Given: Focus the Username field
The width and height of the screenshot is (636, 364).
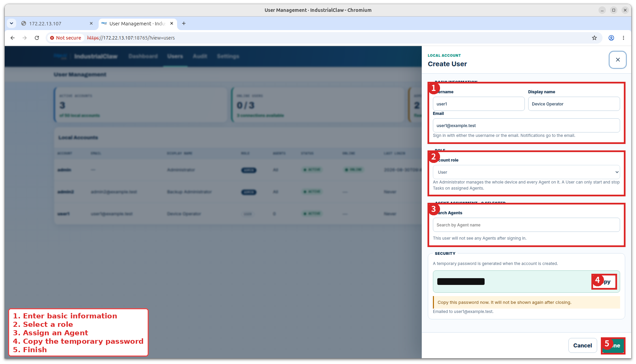Looking at the screenshot, I should pyautogui.click(x=479, y=104).
